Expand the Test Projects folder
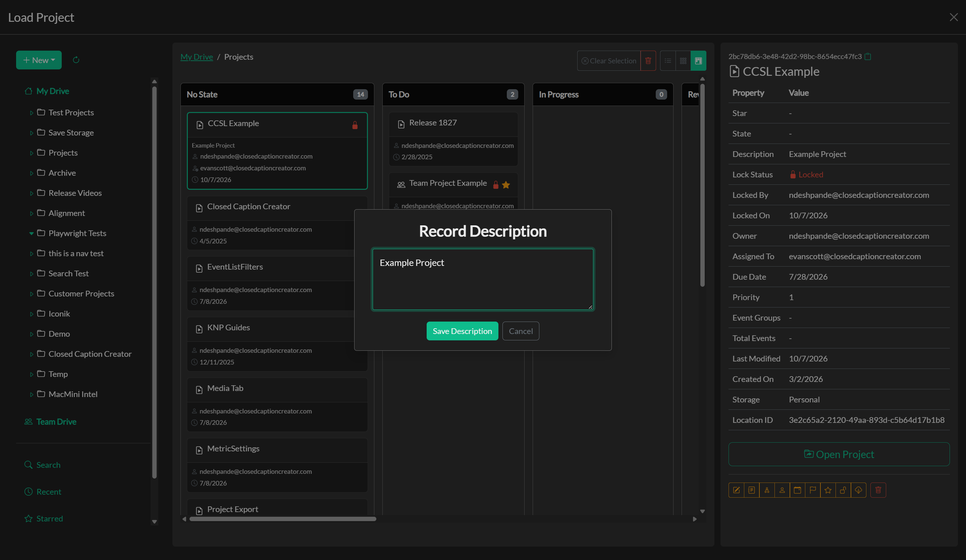The image size is (966, 560). 32,113
